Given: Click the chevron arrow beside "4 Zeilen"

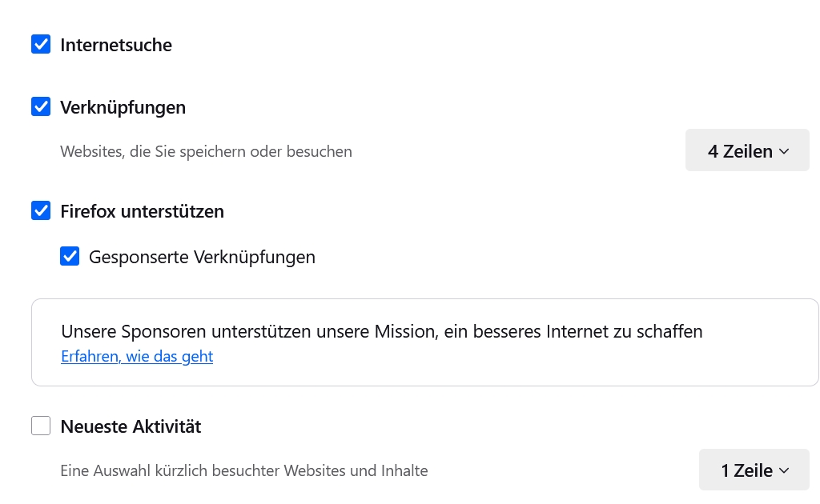Looking at the screenshot, I should (x=784, y=151).
